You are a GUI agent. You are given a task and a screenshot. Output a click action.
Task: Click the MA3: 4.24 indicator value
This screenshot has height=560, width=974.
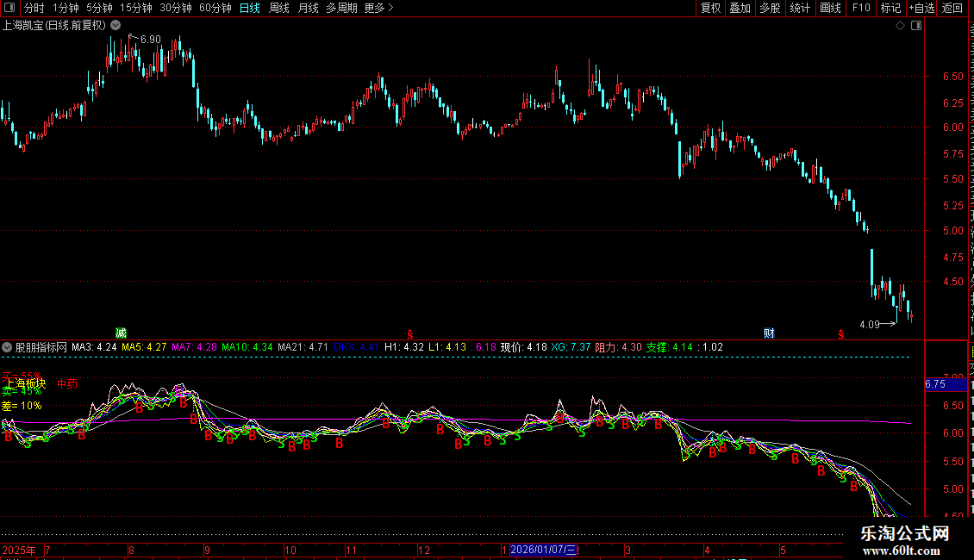[x=94, y=347]
